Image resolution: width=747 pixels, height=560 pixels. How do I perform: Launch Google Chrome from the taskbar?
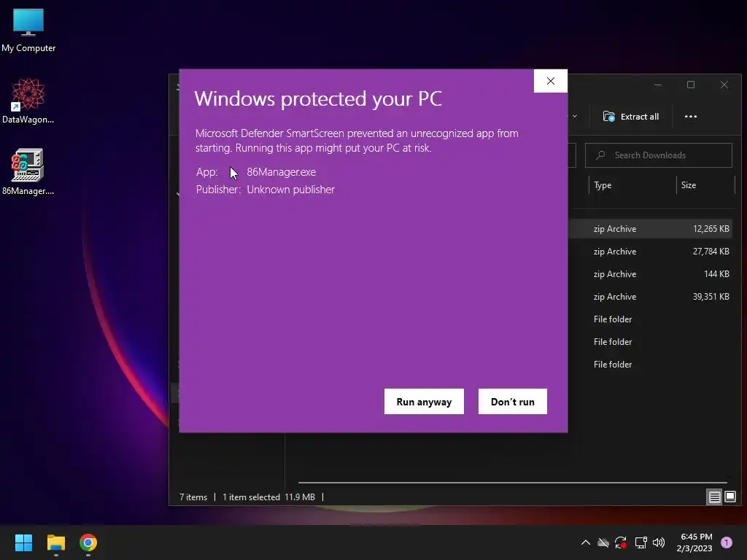[x=88, y=542]
